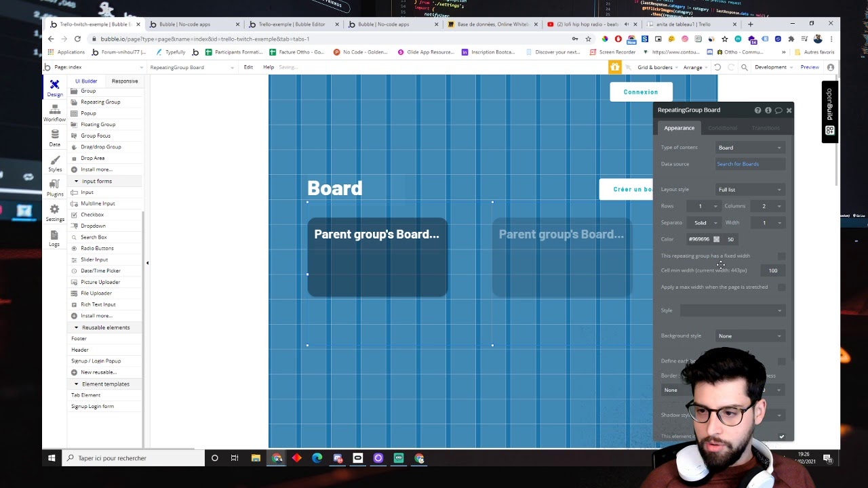
Task: Add a Checkbox element from palette
Action: point(92,214)
